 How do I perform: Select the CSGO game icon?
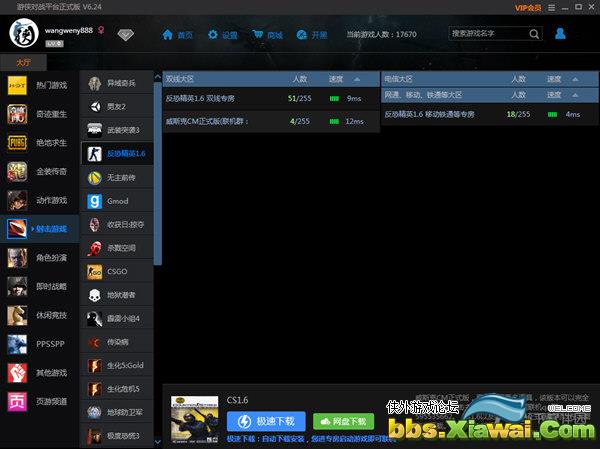[x=95, y=271]
